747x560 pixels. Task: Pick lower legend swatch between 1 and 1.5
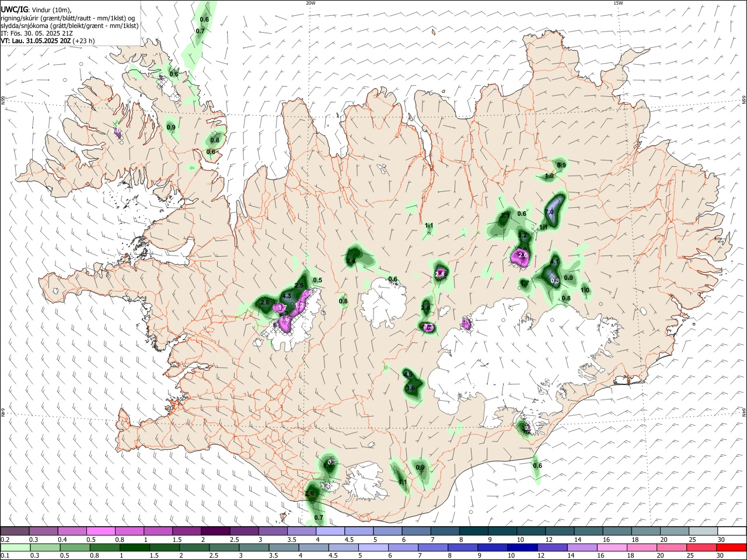[x=135, y=548]
